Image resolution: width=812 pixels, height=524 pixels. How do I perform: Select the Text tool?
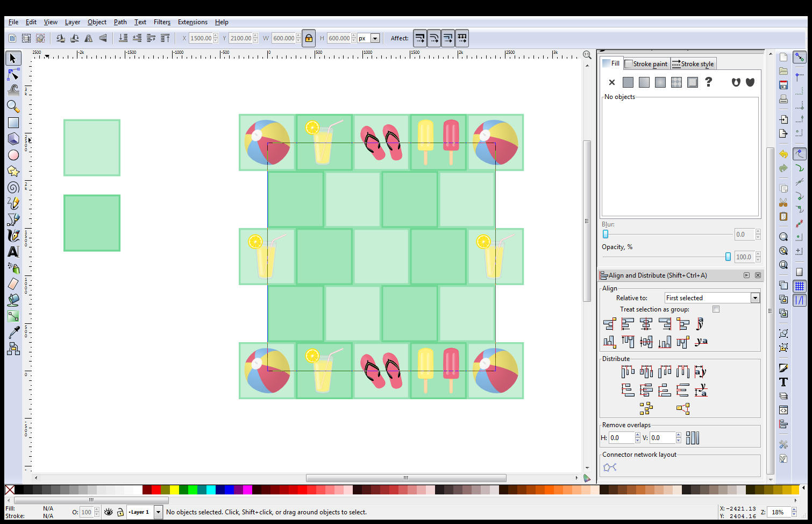point(13,251)
